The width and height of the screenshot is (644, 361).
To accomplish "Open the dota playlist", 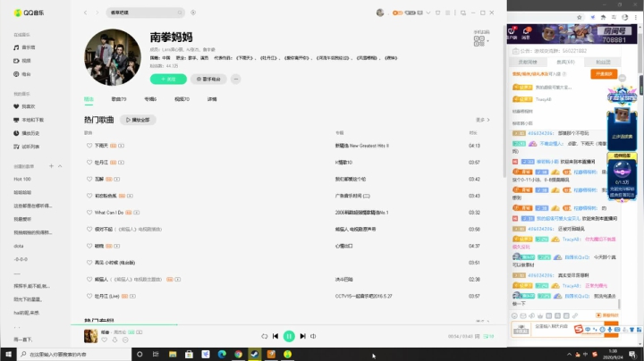I will coord(19,246).
